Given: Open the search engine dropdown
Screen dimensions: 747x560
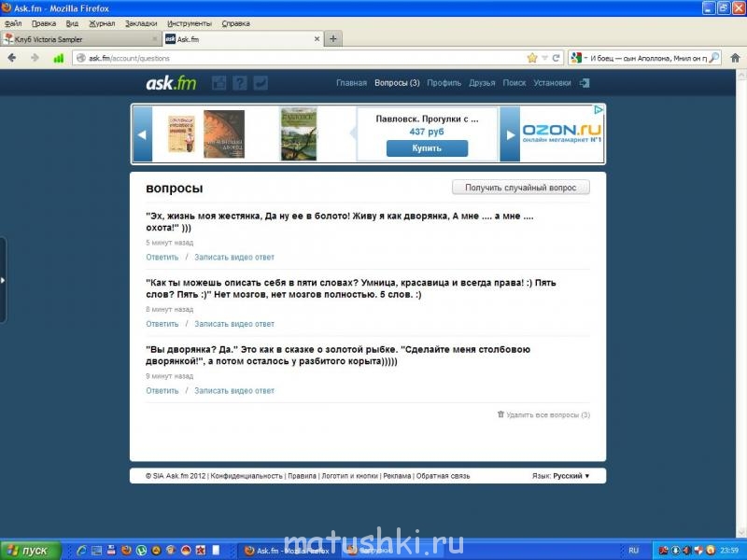Looking at the screenshot, I should tap(580, 58).
